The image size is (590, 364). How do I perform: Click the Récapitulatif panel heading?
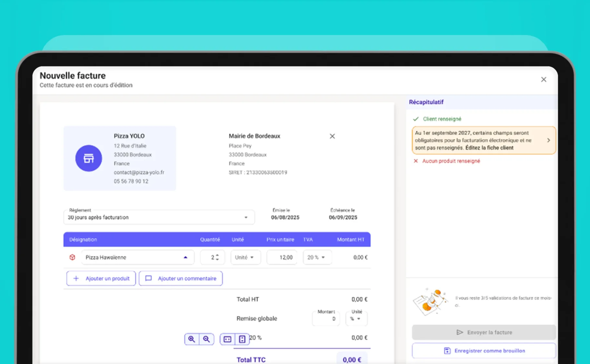pos(426,102)
